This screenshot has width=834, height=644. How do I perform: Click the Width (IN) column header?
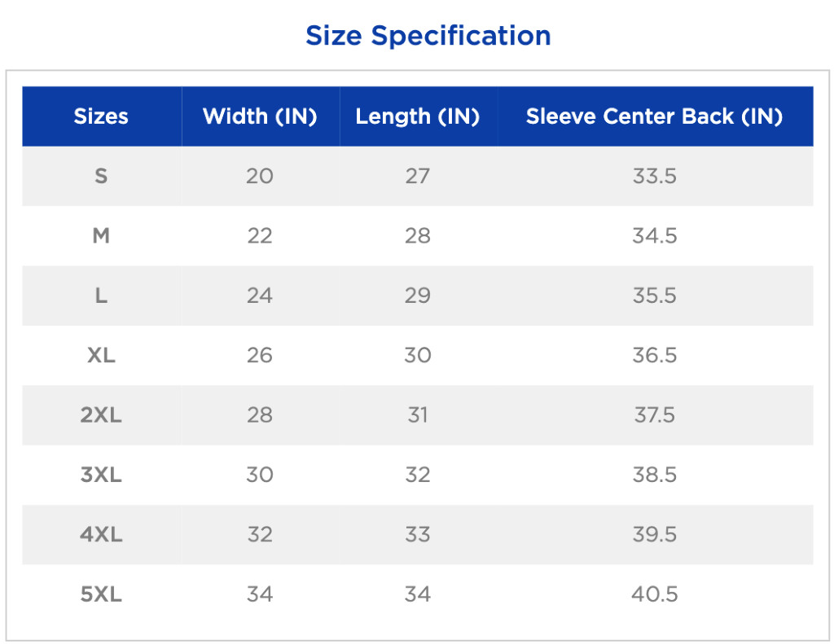pos(260,116)
